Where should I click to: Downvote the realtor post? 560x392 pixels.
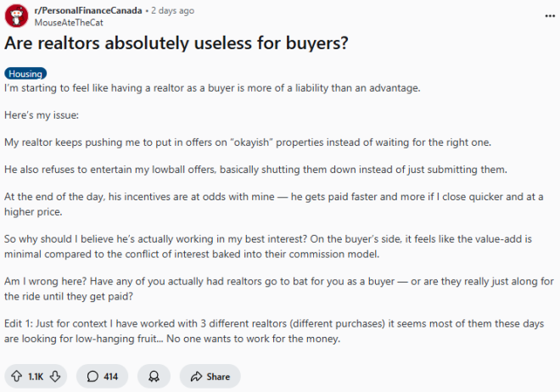[56, 376]
